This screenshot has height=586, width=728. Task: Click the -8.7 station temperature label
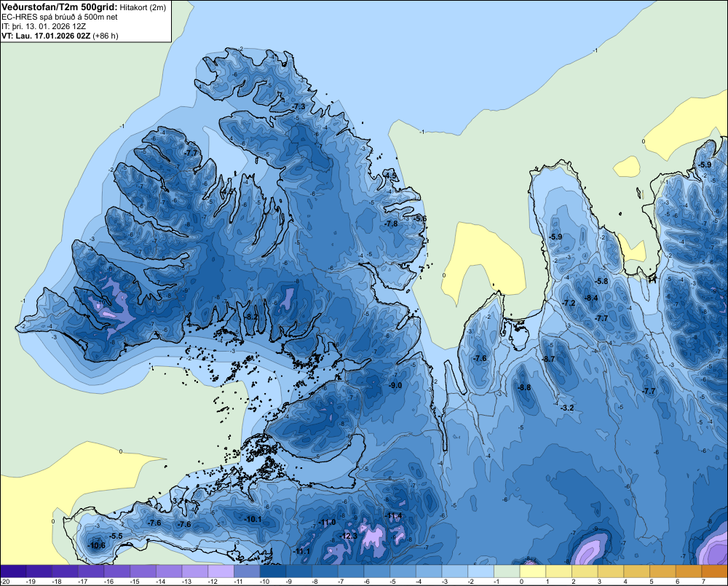pos(549,359)
